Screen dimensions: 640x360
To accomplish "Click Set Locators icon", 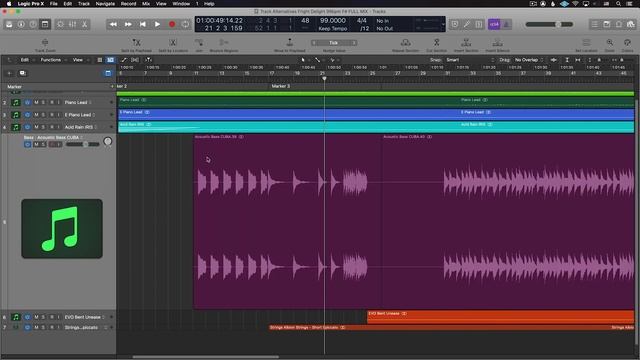I will click(586, 42).
